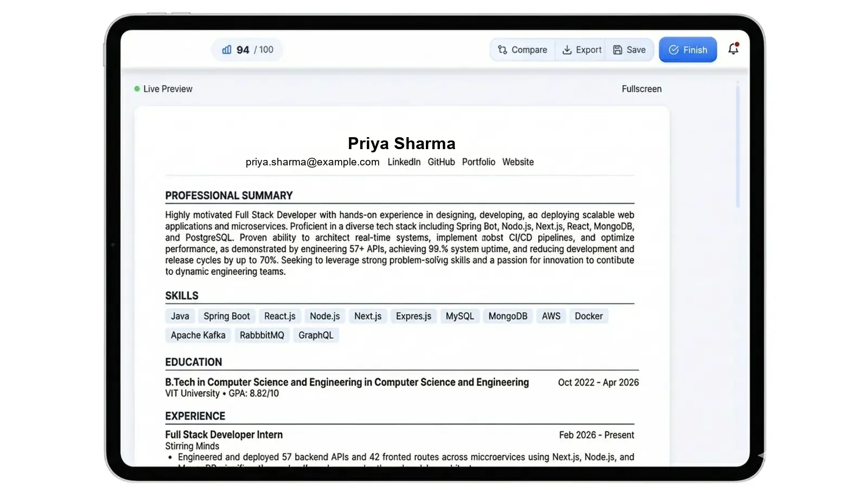Click the GraphQL skill tag
Image resolution: width=868 pixels, height=488 pixels.
tap(316, 335)
